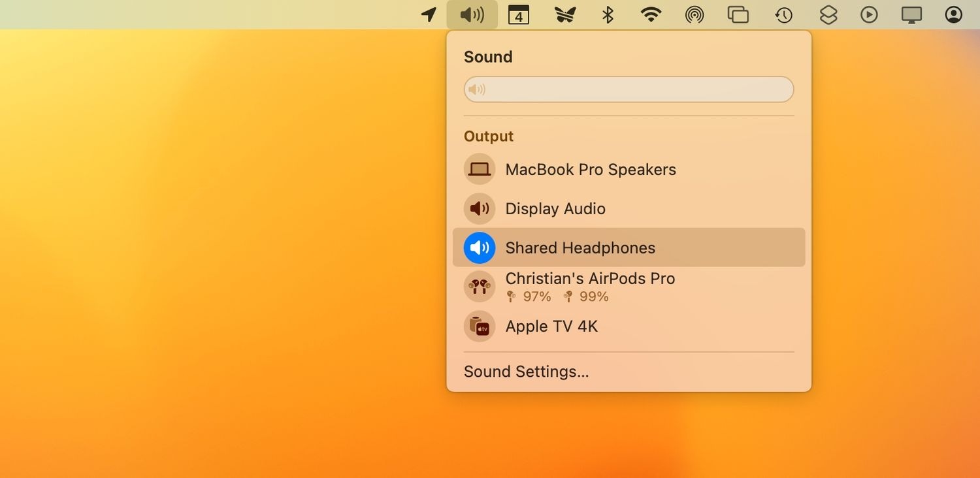The height and width of the screenshot is (478, 980).
Task: Open Wi-Fi menu in menu bar
Action: point(651,14)
